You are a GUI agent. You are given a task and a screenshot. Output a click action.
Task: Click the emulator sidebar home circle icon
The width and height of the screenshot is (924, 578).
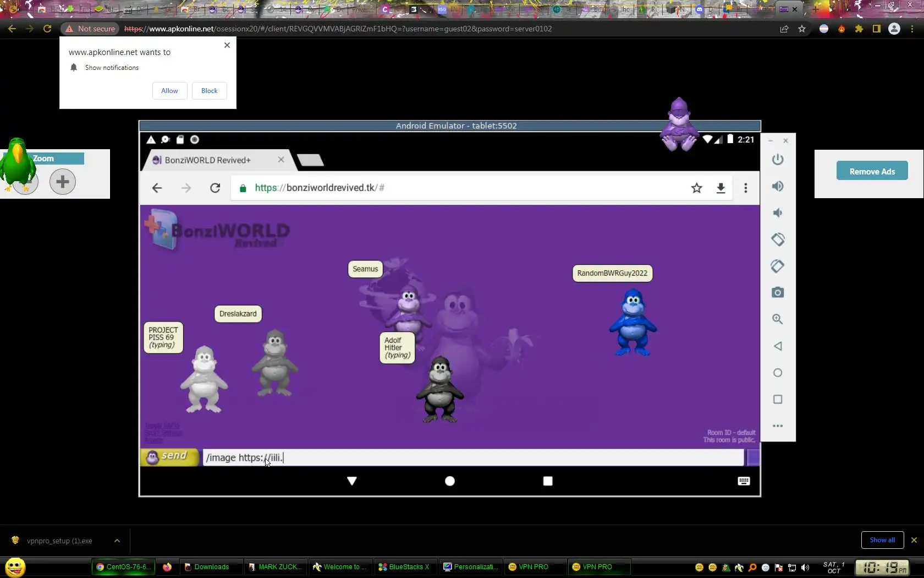click(x=777, y=373)
